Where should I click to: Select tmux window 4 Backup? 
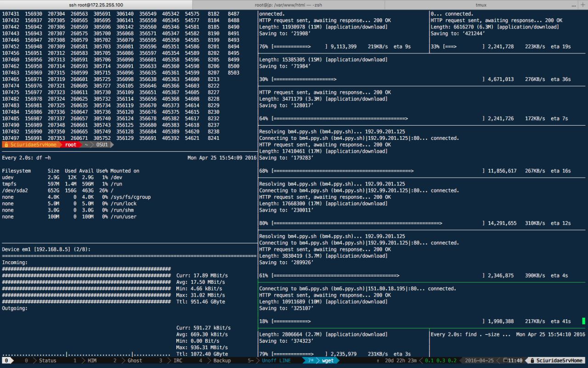coord(215,361)
